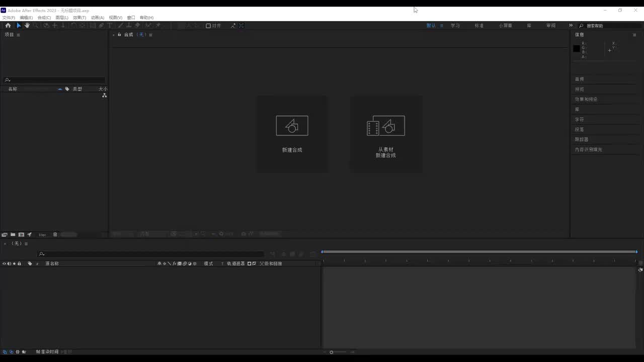Open the timeline (无) panel menu
The width and height of the screenshot is (644, 362).
pos(26,244)
